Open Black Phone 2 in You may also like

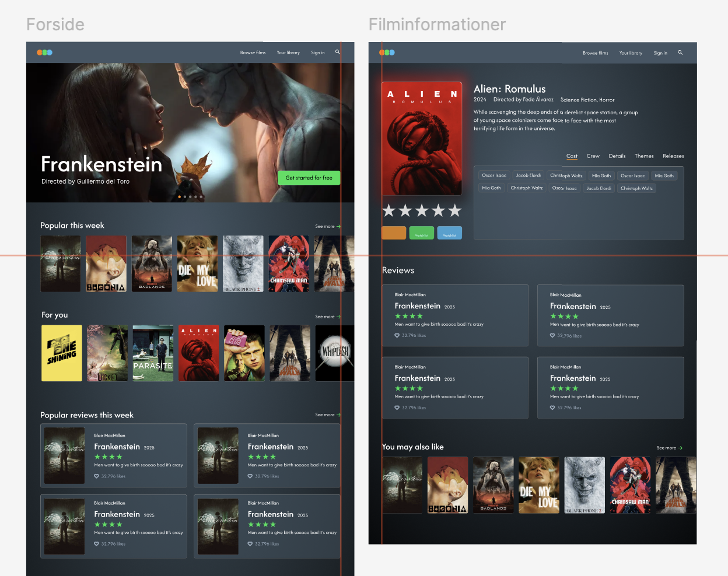[584, 485]
